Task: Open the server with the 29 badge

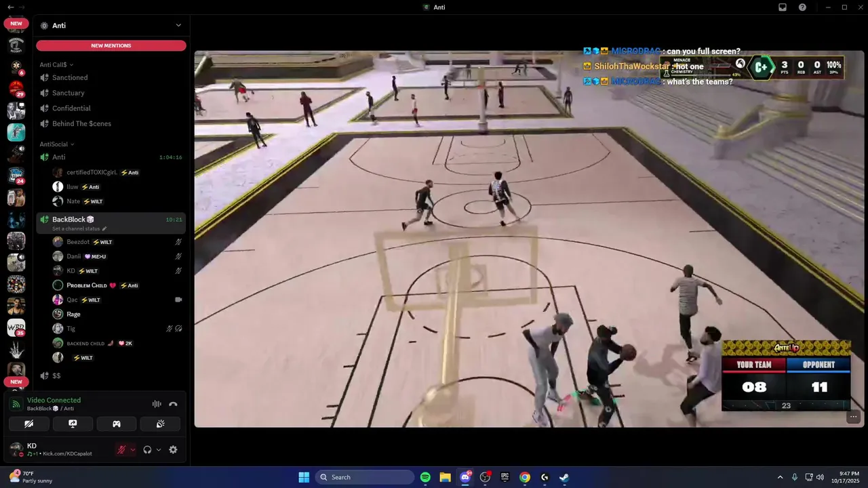Action: tap(16, 88)
